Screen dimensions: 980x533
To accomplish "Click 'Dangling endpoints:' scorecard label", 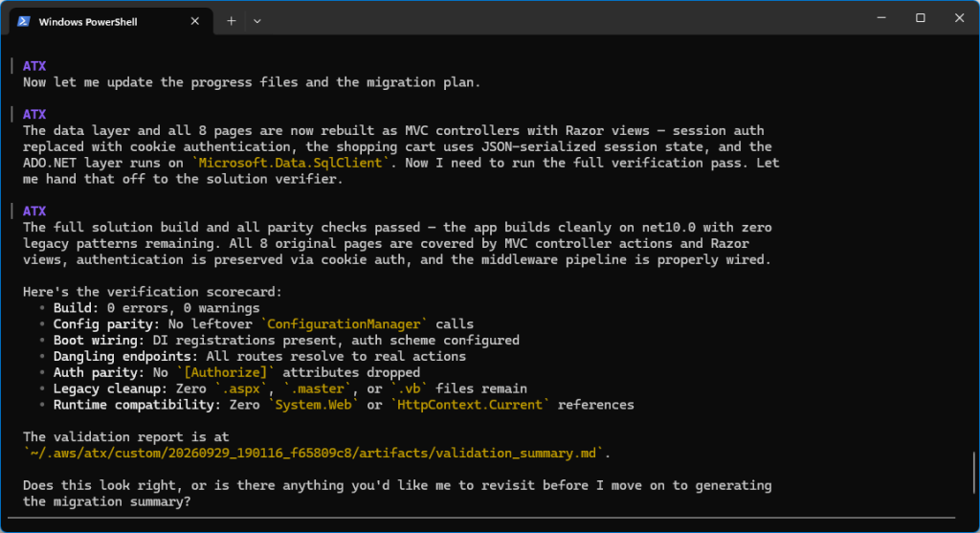I will (x=125, y=357).
